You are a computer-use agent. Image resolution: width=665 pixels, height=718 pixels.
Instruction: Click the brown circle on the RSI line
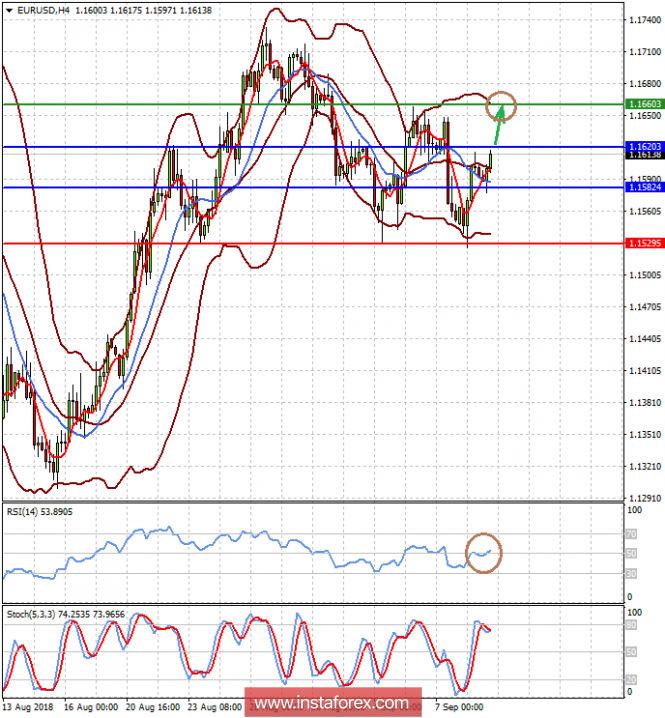pos(484,553)
